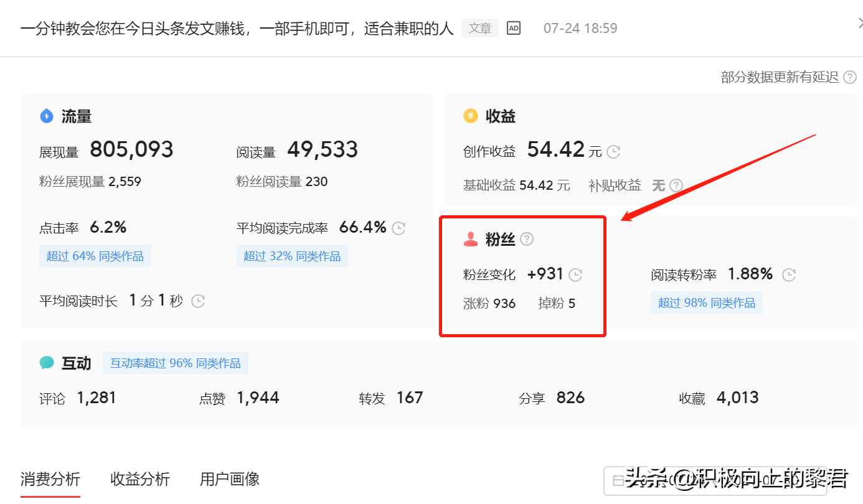Click the blue lightning icon next to 流量
This screenshot has height=504, width=863.
(47, 116)
